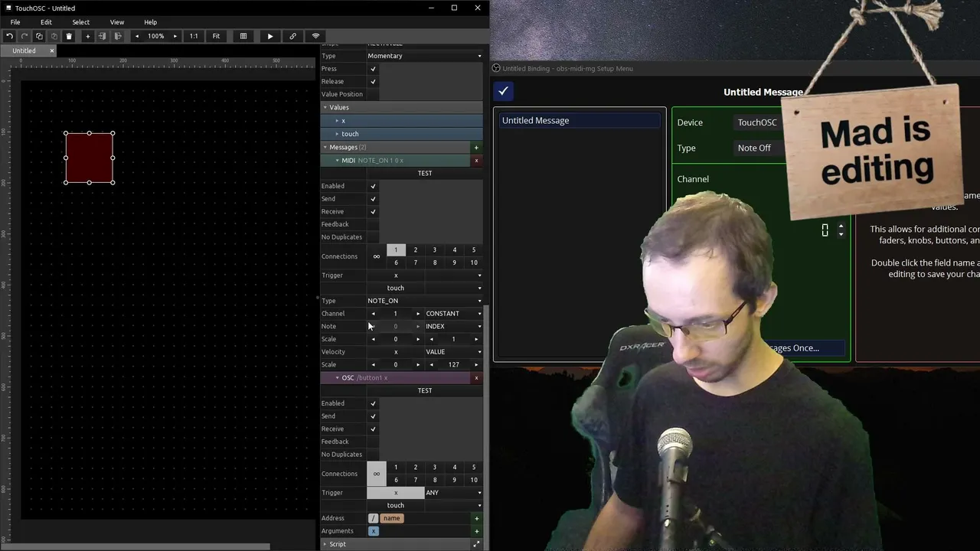Screen dimensions: 980x551
Task: Collapse the Values section
Action: point(325,107)
